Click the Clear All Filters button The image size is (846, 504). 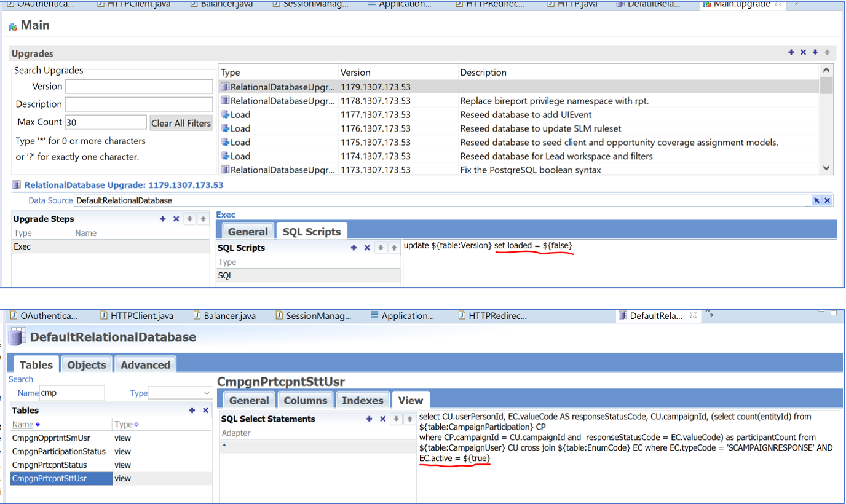181,123
